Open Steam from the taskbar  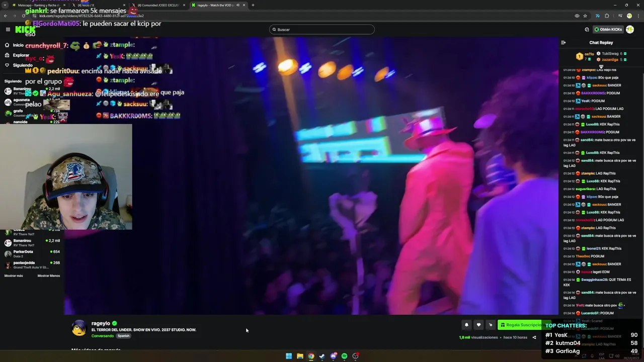[322, 356]
